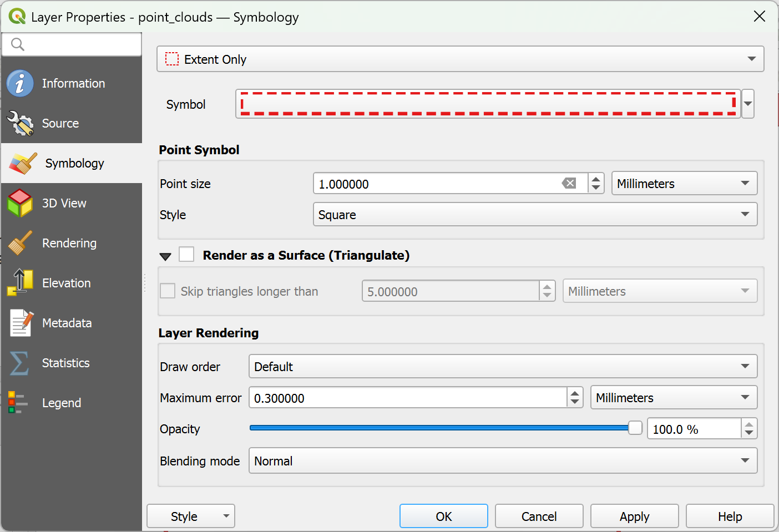779x532 pixels.
Task: Switch to the 3D View tab
Action: click(72, 203)
